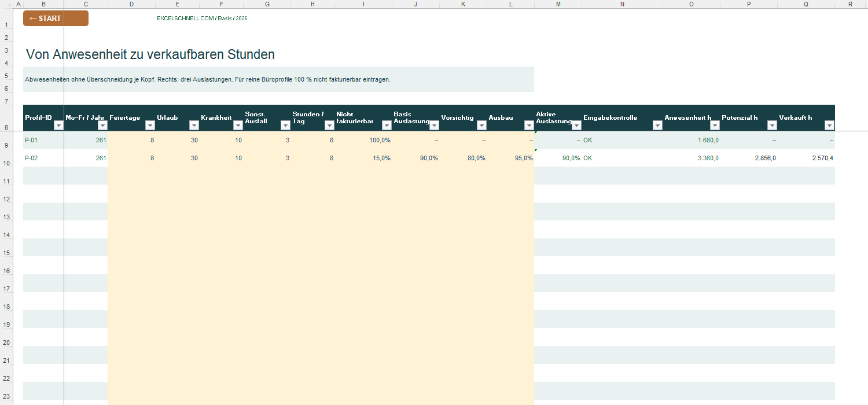
Task: Open the Eingabekontrolle filter dropdown
Action: [x=657, y=126]
